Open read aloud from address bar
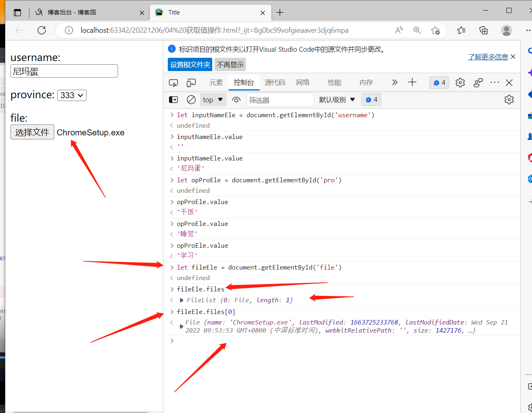The width and height of the screenshot is (532, 413). [399, 30]
